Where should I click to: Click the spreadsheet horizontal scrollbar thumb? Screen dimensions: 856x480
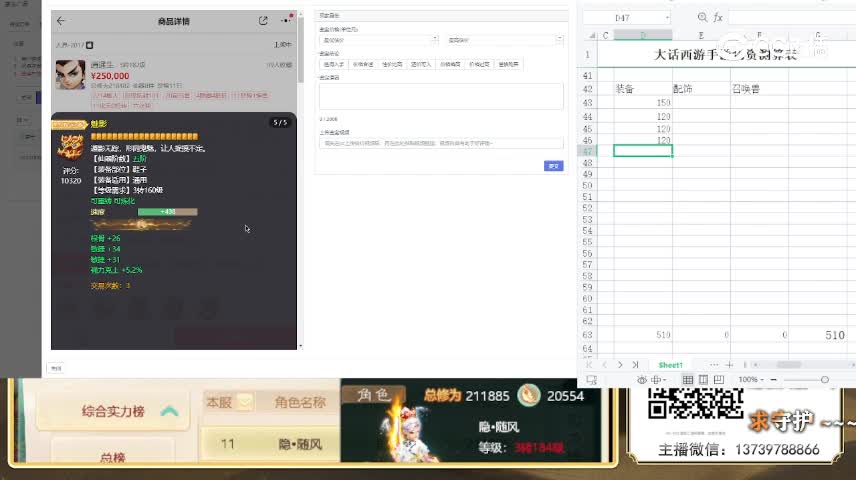coord(788,365)
